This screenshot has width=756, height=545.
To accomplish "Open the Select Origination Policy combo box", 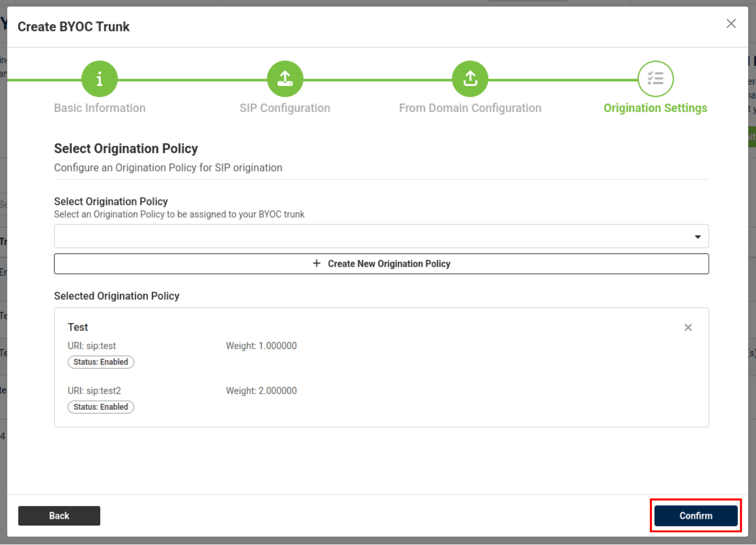I will pyautogui.click(x=372, y=236).
